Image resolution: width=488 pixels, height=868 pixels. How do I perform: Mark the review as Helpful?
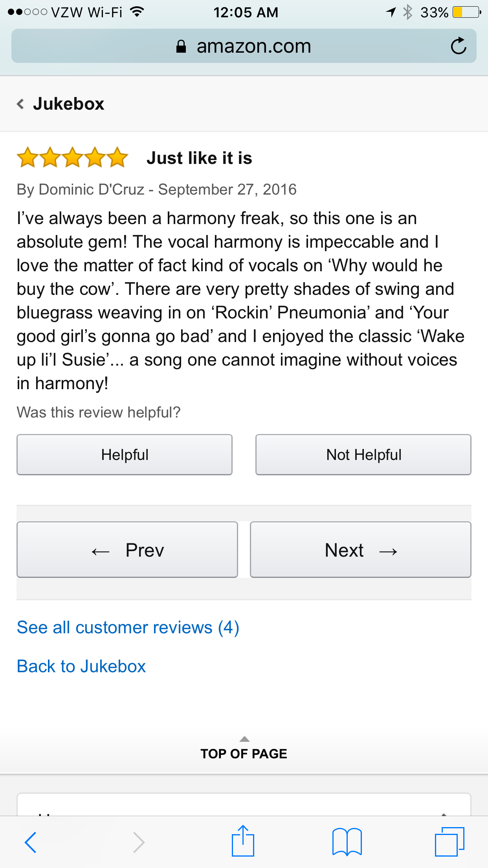pos(125,455)
